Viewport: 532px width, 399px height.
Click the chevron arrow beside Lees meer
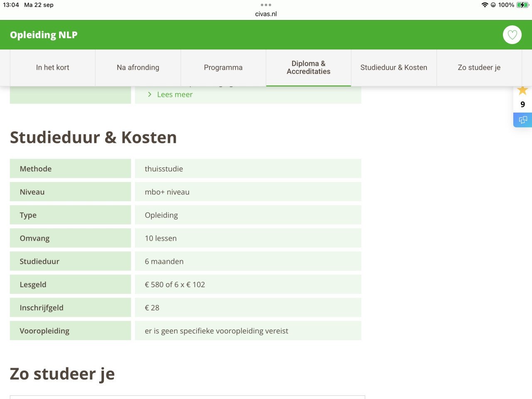click(x=150, y=94)
